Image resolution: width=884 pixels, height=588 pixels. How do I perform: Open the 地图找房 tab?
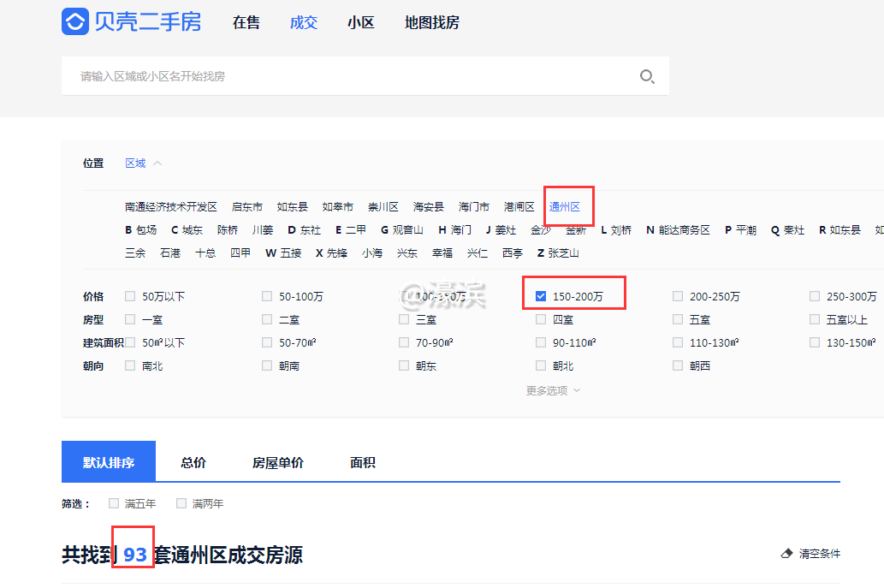click(431, 23)
